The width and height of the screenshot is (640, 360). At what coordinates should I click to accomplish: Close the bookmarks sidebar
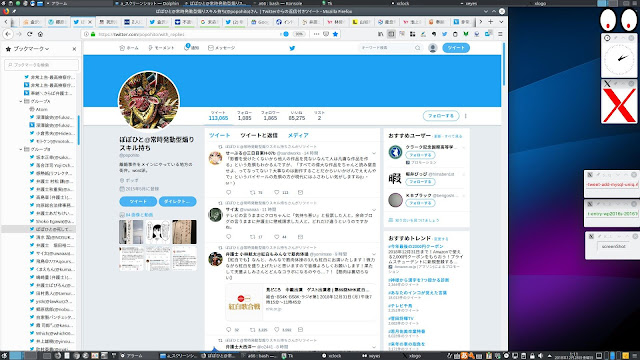point(74,49)
